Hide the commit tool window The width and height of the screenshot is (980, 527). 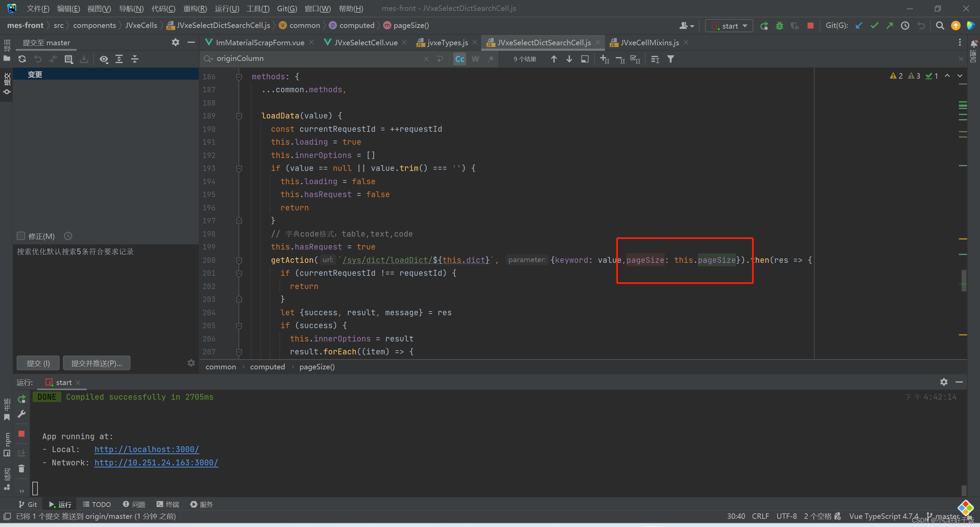pos(191,42)
